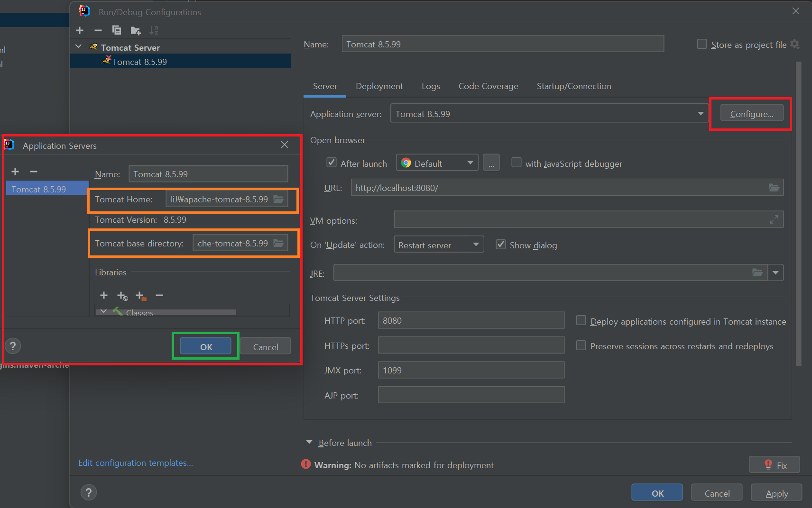Copy the selected run configuration
The image size is (812, 508).
[117, 30]
